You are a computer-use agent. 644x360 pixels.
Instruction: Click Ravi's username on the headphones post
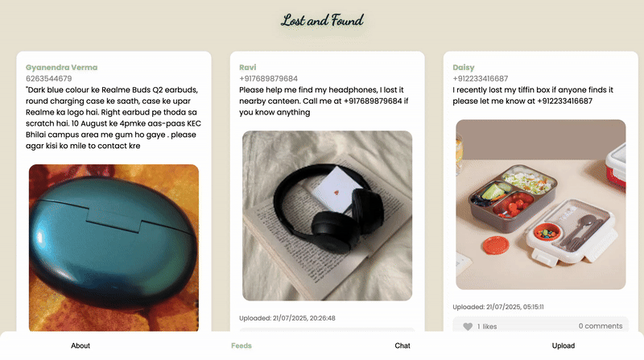(250, 68)
